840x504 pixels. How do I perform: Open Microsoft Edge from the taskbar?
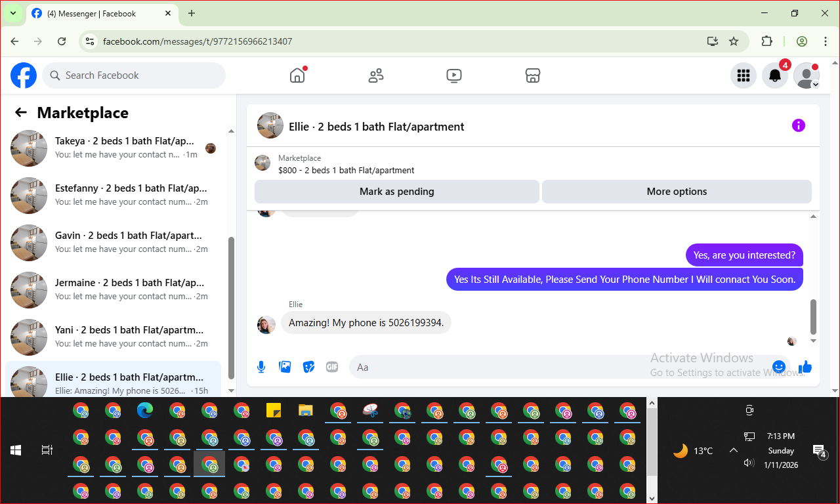coord(145,411)
